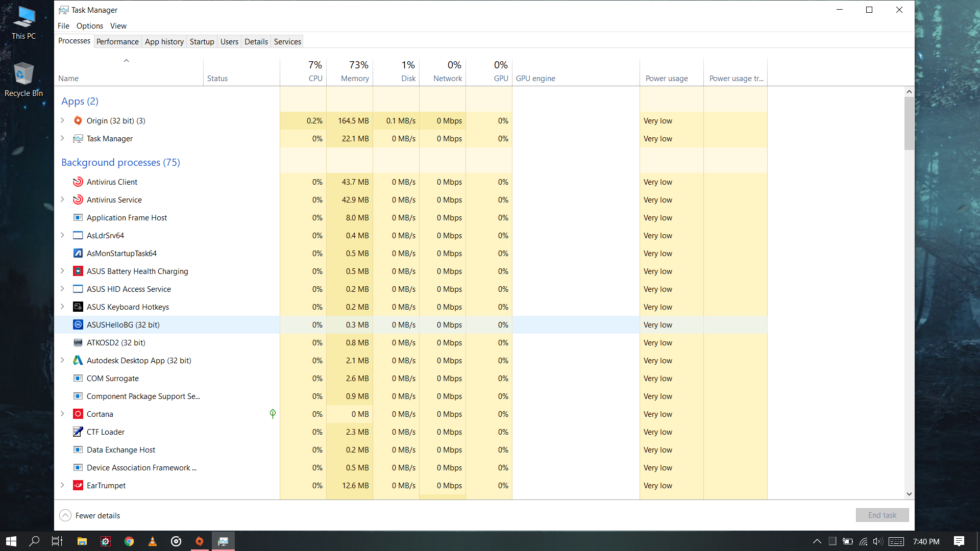Expand the Cortana process
The image size is (980, 551).
[x=62, y=414]
